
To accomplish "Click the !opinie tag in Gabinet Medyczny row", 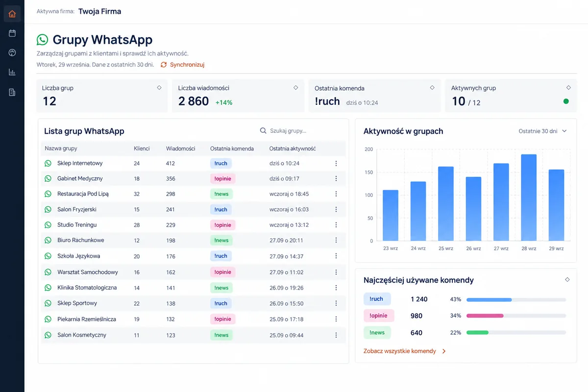I will pyautogui.click(x=223, y=178).
